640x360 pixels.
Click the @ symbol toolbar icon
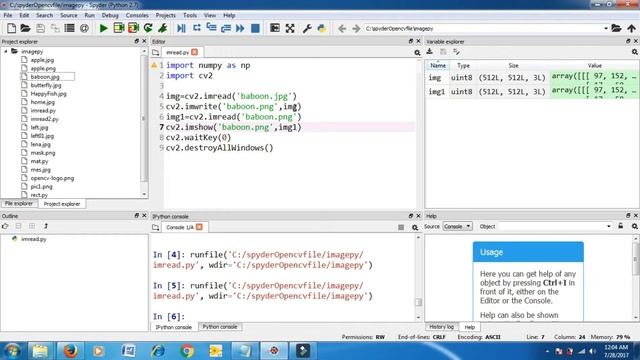point(84,28)
